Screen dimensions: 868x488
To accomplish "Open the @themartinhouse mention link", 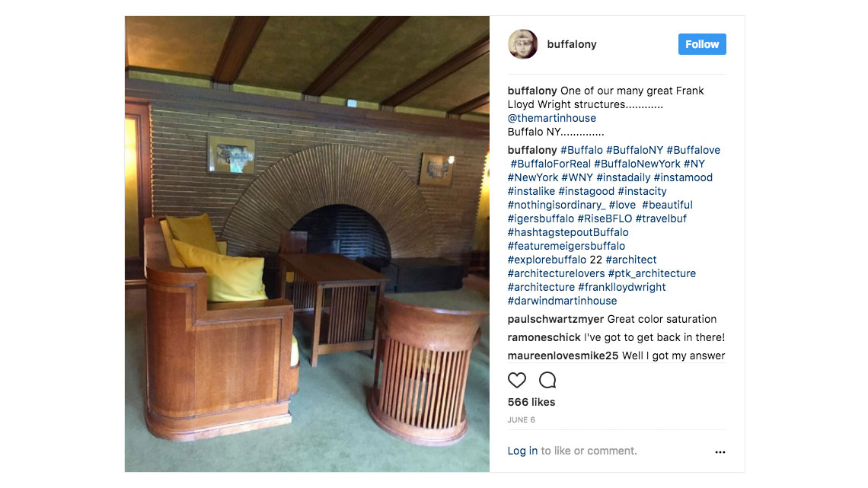I will 552,118.
